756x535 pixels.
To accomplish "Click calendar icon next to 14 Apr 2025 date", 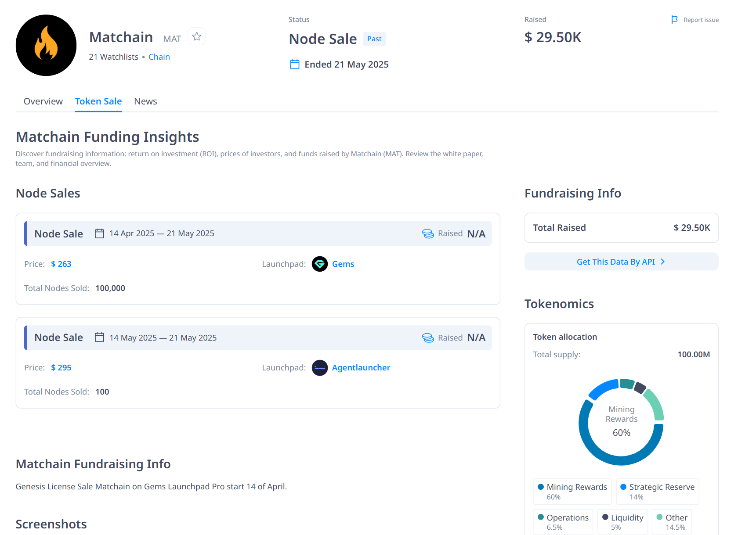I will (x=100, y=233).
